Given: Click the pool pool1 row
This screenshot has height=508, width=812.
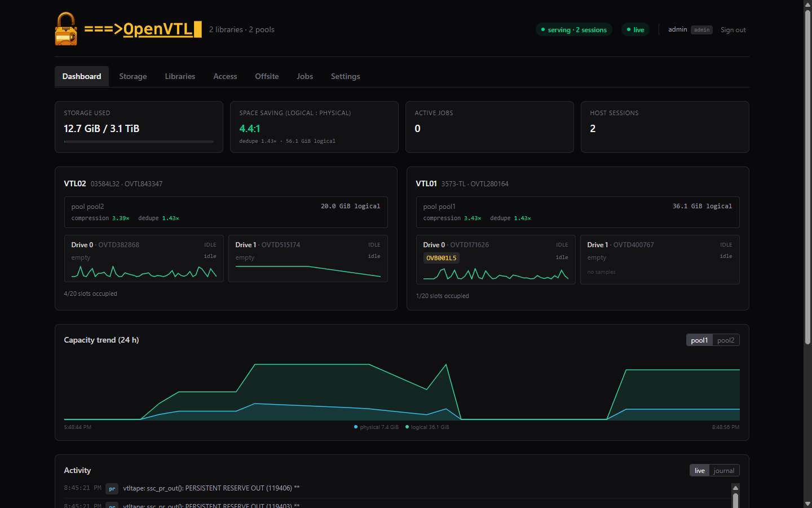Looking at the screenshot, I should tap(577, 212).
